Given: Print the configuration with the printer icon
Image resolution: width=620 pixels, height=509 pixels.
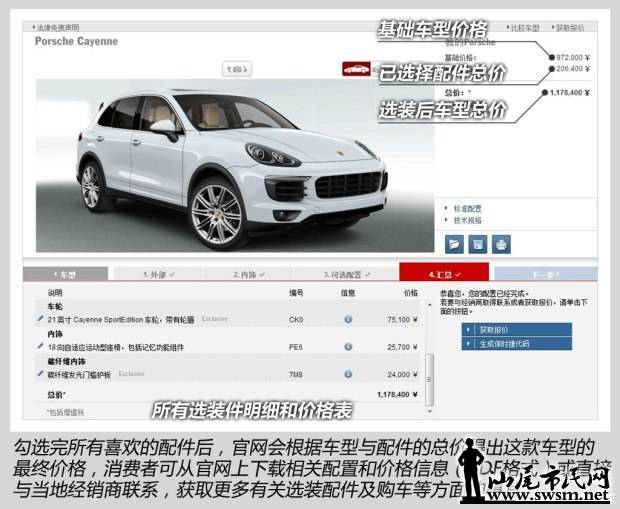Looking at the screenshot, I should pyautogui.click(x=501, y=244).
